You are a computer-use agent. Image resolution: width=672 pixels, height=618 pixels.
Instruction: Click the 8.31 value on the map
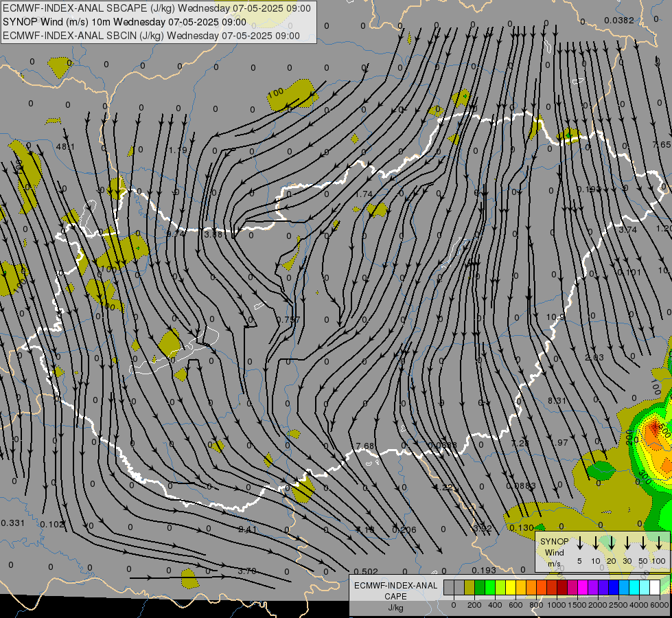(557, 400)
